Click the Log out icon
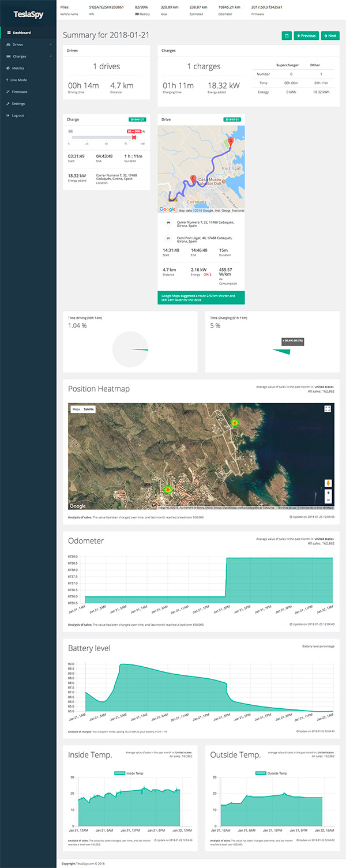 8,115
